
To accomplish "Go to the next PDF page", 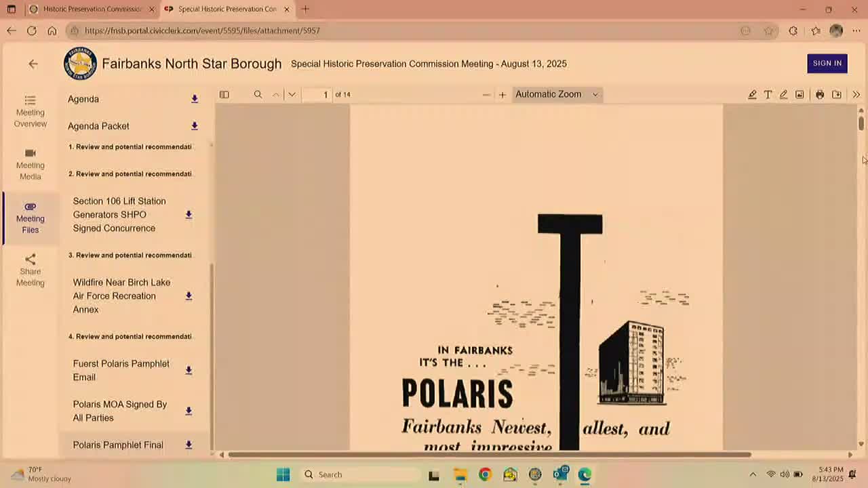I will [x=292, y=94].
